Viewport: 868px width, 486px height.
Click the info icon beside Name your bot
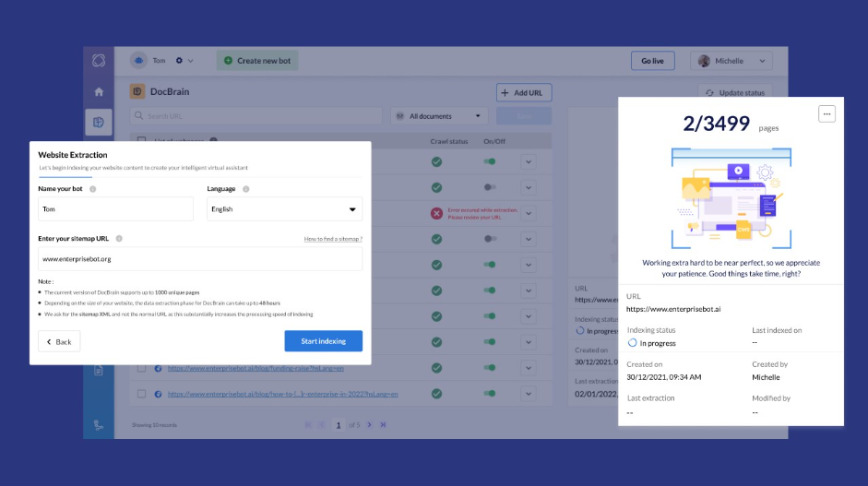point(93,189)
